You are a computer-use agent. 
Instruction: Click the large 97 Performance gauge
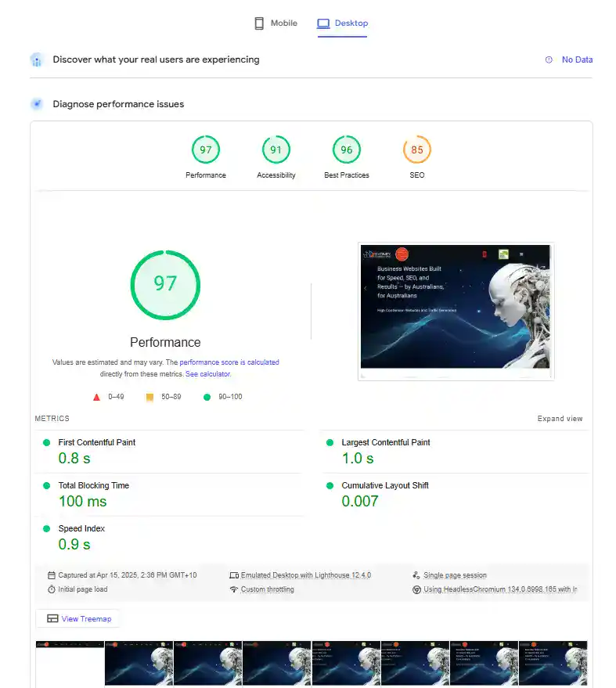[165, 285]
